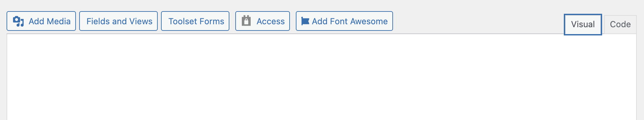Click the padlock icon on Access button

point(246,21)
